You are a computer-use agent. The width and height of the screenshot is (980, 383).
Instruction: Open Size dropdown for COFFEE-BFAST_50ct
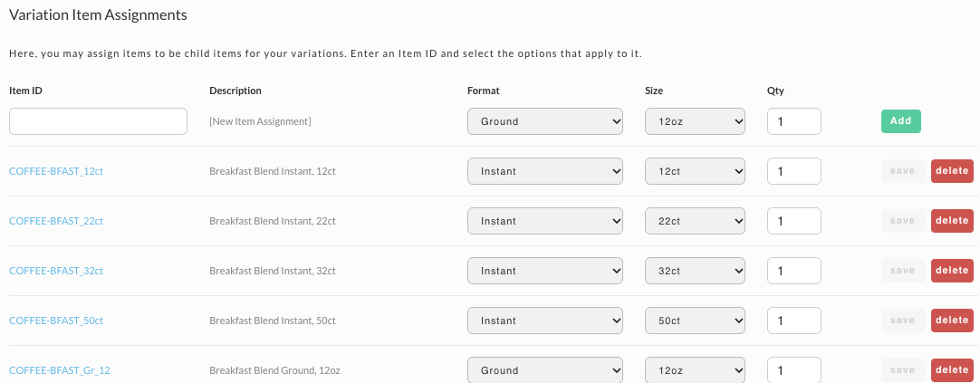pyautogui.click(x=695, y=321)
